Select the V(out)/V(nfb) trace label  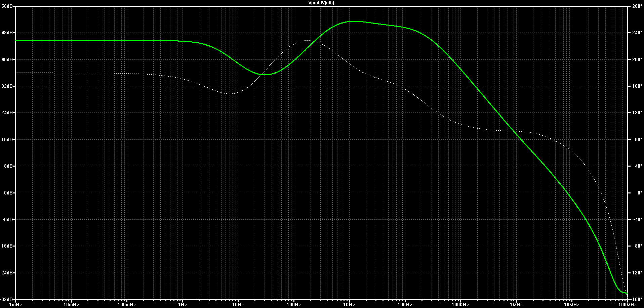click(321, 3)
